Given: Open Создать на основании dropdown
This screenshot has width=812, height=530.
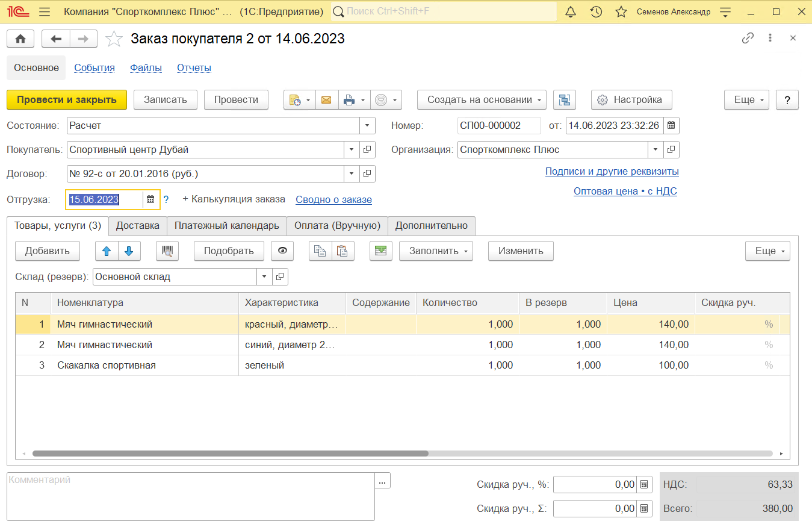Looking at the screenshot, I should pyautogui.click(x=482, y=100).
